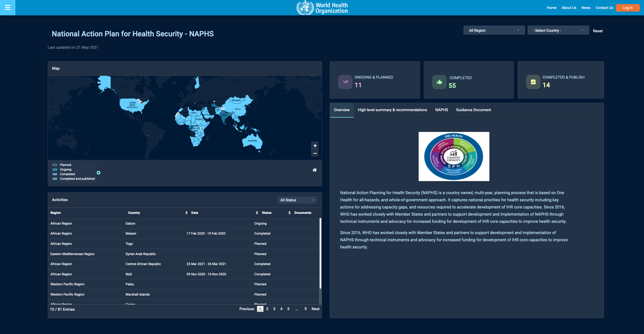Sort activities by Country column

tap(134, 213)
